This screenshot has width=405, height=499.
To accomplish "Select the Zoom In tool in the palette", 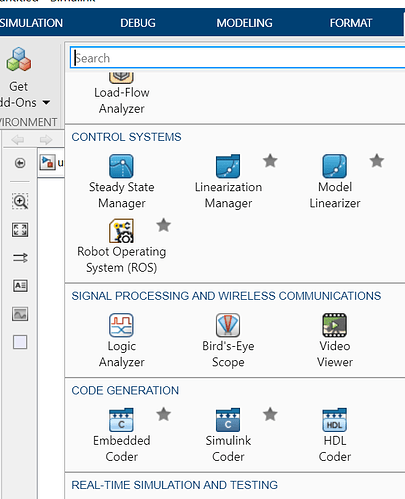I will point(20,201).
